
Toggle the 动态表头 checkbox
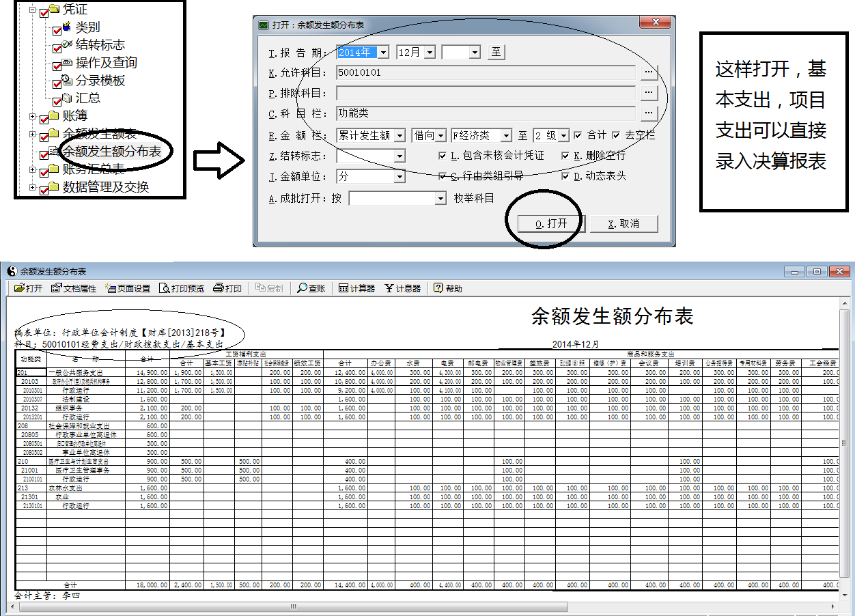pyautogui.click(x=565, y=176)
